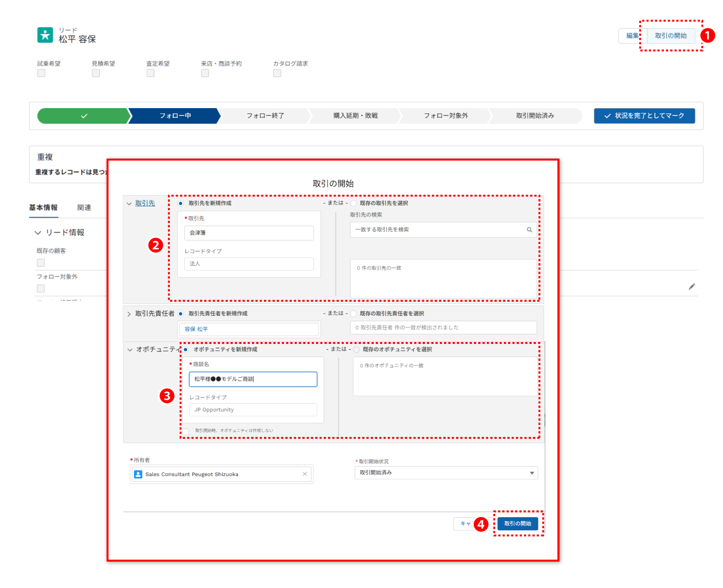Viewport: 723px width, 588px height.
Task: Collapse the オポチュニティ section chevron
Action: point(130,350)
